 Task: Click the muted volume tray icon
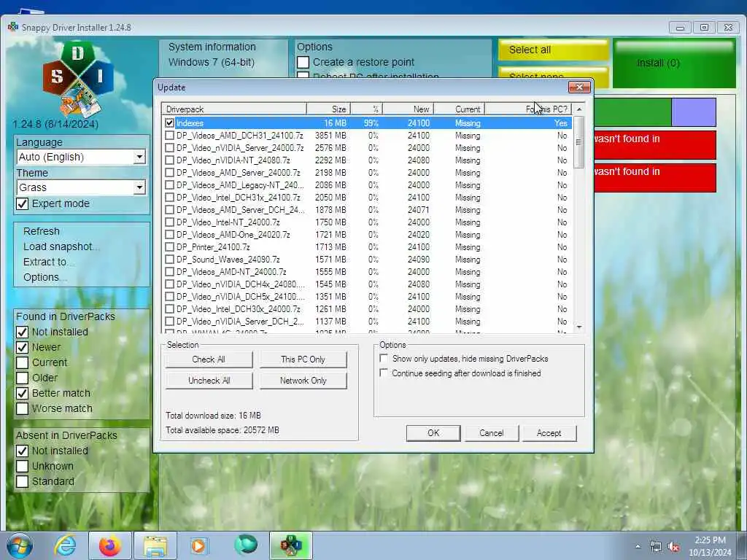point(673,547)
